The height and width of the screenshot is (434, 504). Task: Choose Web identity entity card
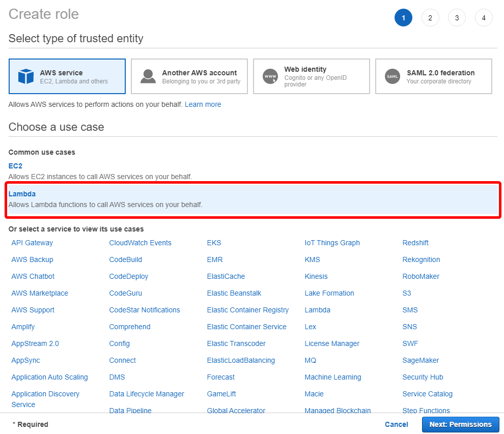312,76
